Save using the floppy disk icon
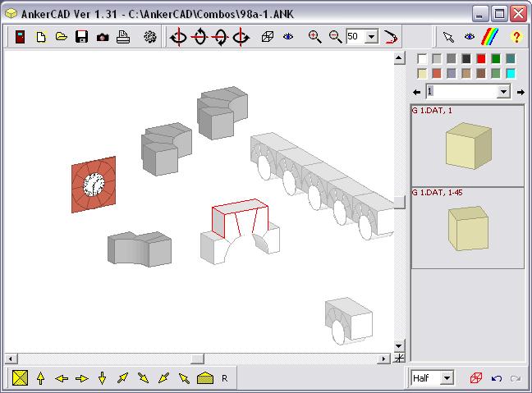The width and height of the screenshot is (532, 393). coord(82,37)
